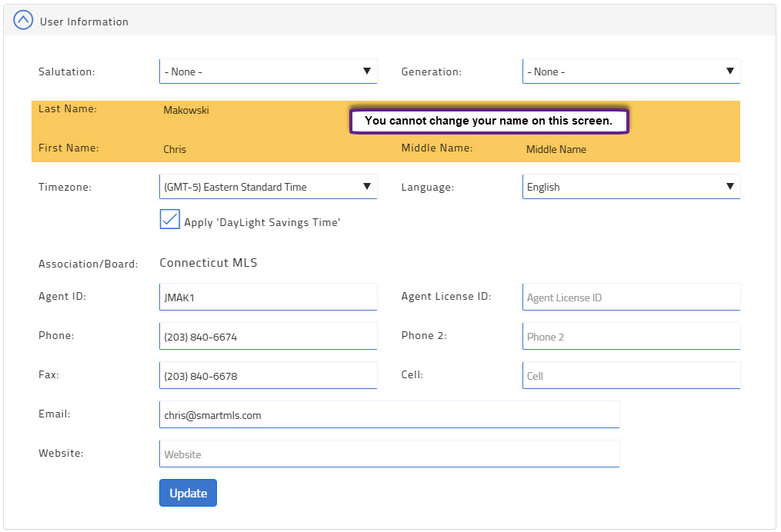Click the Fax label
Image resolution: width=781 pixels, height=532 pixels.
point(48,374)
